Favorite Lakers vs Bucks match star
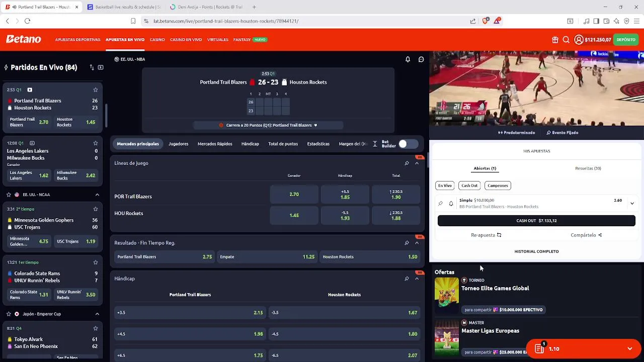The height and width of the screenshot is (362, 644). point(95,143)
